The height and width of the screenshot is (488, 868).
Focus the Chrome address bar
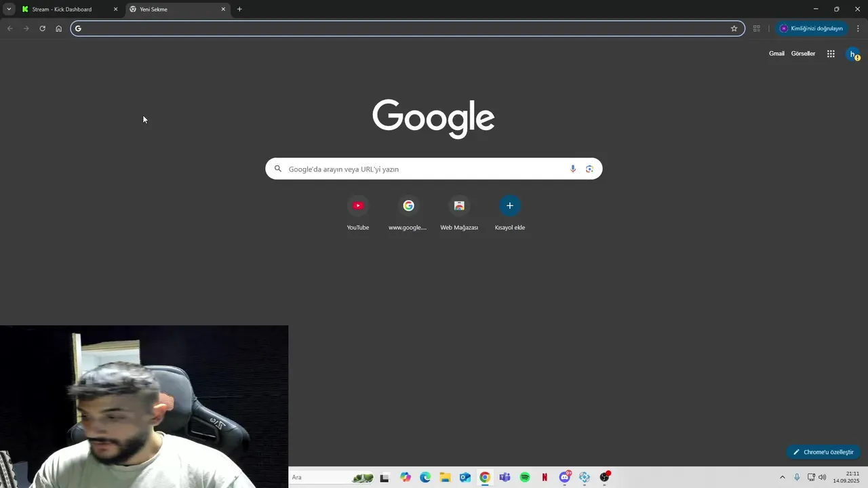[407, 28]
